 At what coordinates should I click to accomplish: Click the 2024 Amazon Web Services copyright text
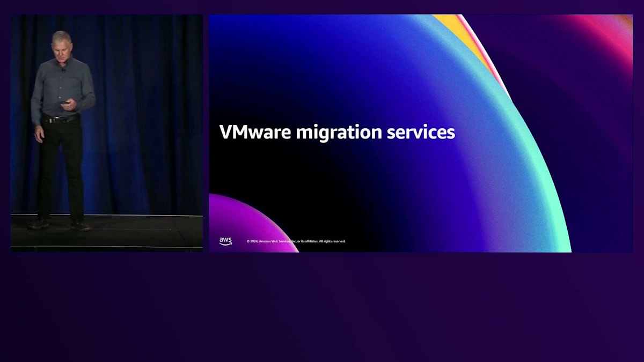coord(296,241)
